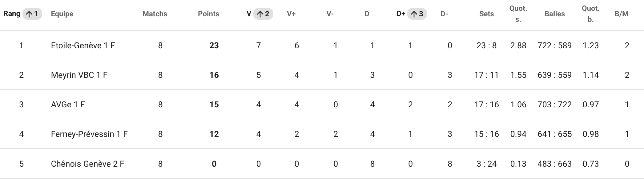Click the V column sort arrow badge
644x179 pixels.
(x=263, y=14)
